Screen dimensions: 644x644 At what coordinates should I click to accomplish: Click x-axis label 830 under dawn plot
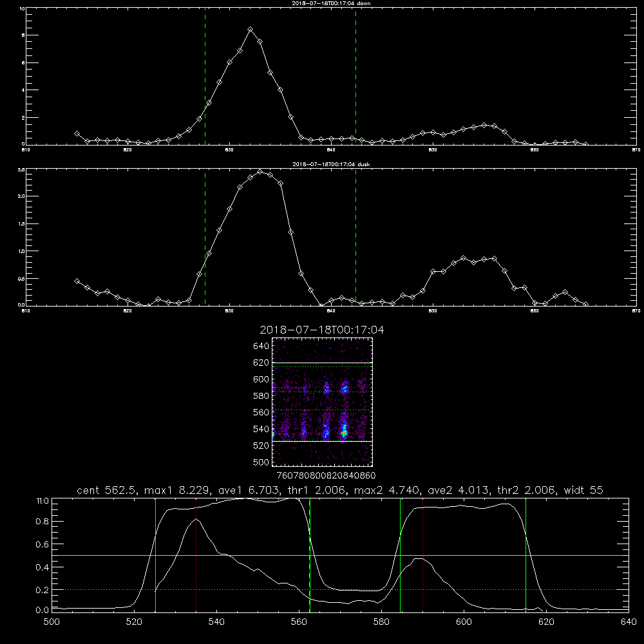click(x=229, y=150)
